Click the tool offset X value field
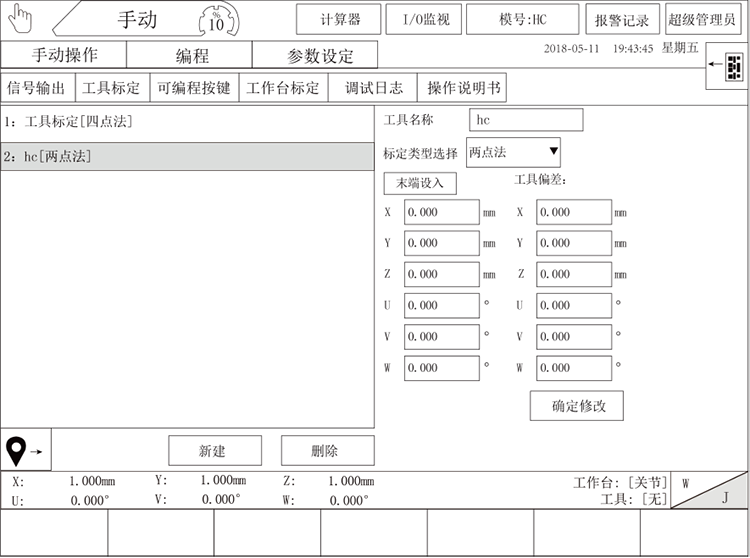The image size is (750, 558). (574, 212)
